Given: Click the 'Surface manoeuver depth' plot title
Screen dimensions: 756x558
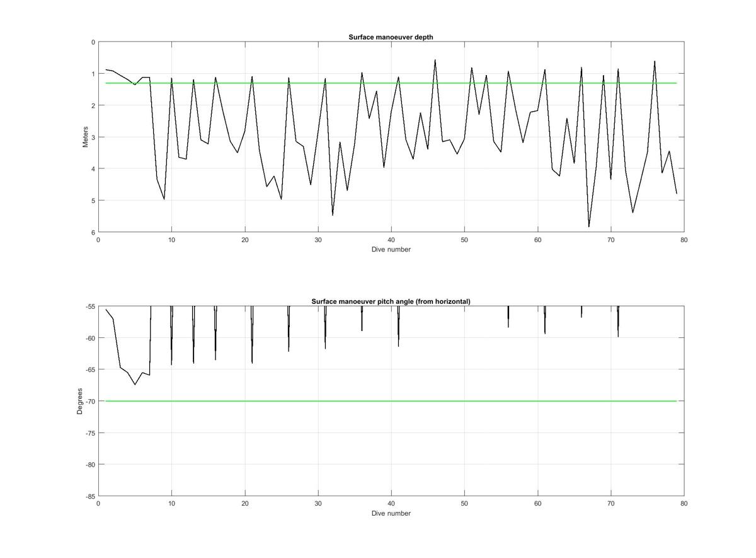Looking at the screenshot, I should coord(391,37).
